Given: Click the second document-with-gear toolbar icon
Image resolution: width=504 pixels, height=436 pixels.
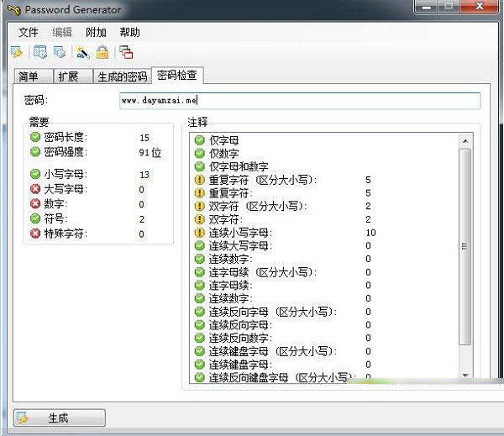Looking at the screenshot, I should point(60,52).
